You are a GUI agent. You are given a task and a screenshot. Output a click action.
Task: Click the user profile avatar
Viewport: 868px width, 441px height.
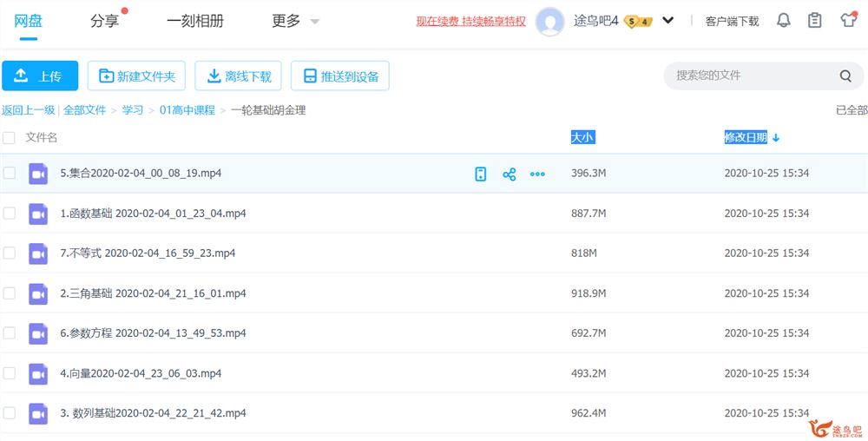tap(550, 22)
